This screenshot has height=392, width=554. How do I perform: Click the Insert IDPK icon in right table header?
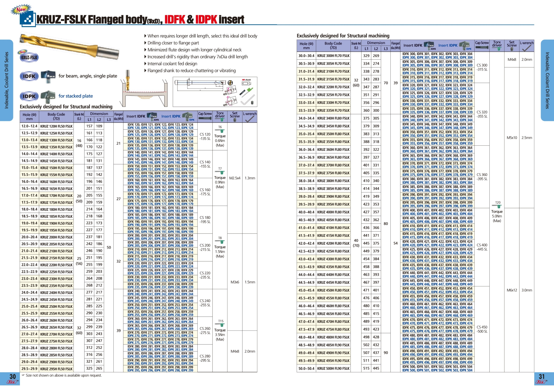(x=464, y=45)
